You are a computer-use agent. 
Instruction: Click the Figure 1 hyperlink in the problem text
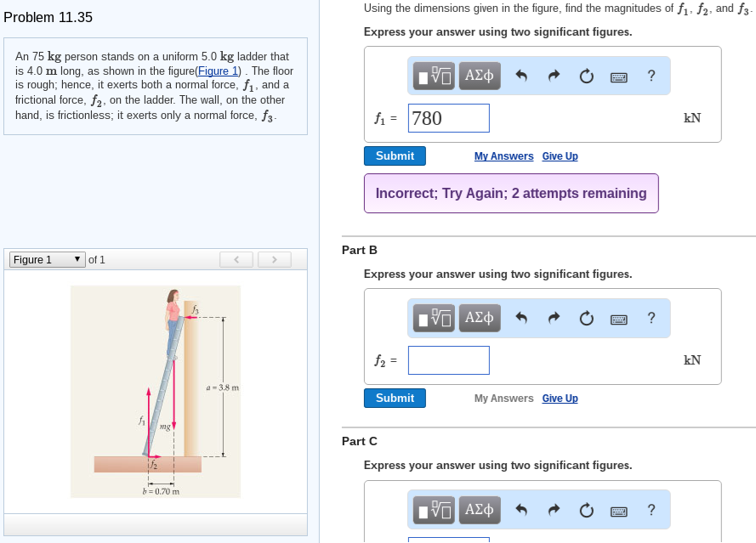pyautogui.click(x=218, y=71)
